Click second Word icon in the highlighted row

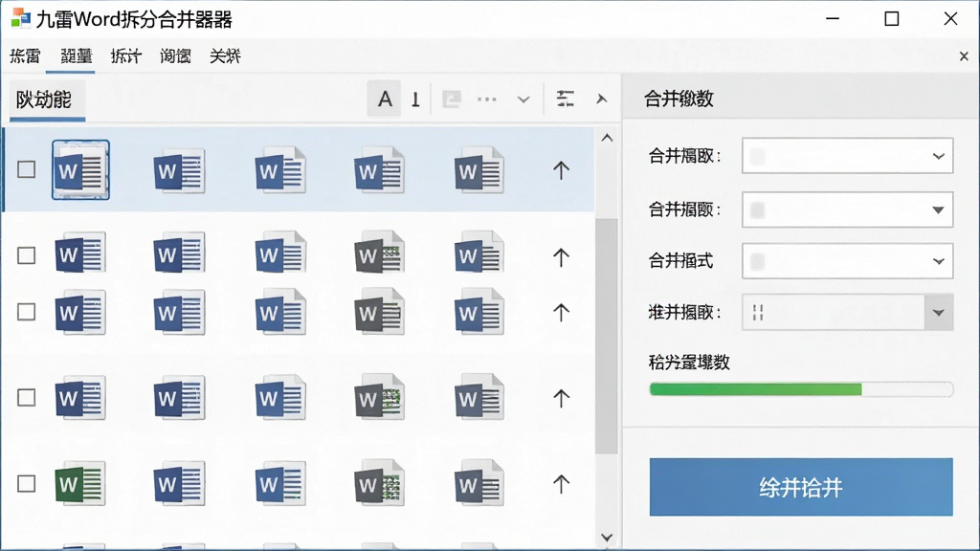click(x=179, y=170)
